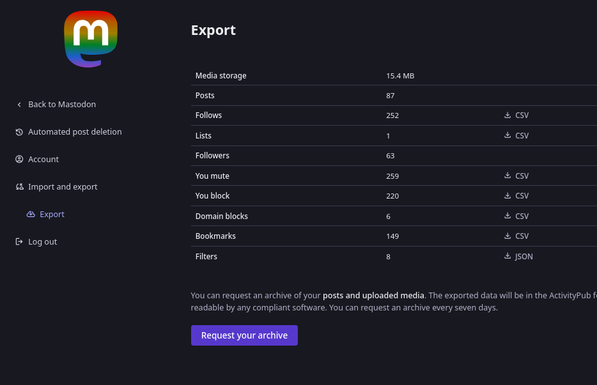Viewport: 597px width, 385px height.
Task: Click the Follows count 252
Action: point(393,115)
